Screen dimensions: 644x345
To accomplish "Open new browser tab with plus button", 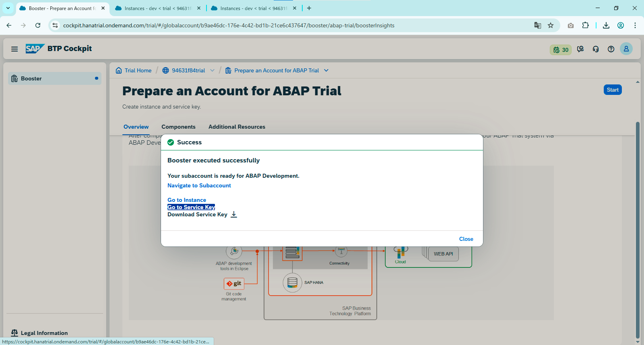I will (309, 8).
